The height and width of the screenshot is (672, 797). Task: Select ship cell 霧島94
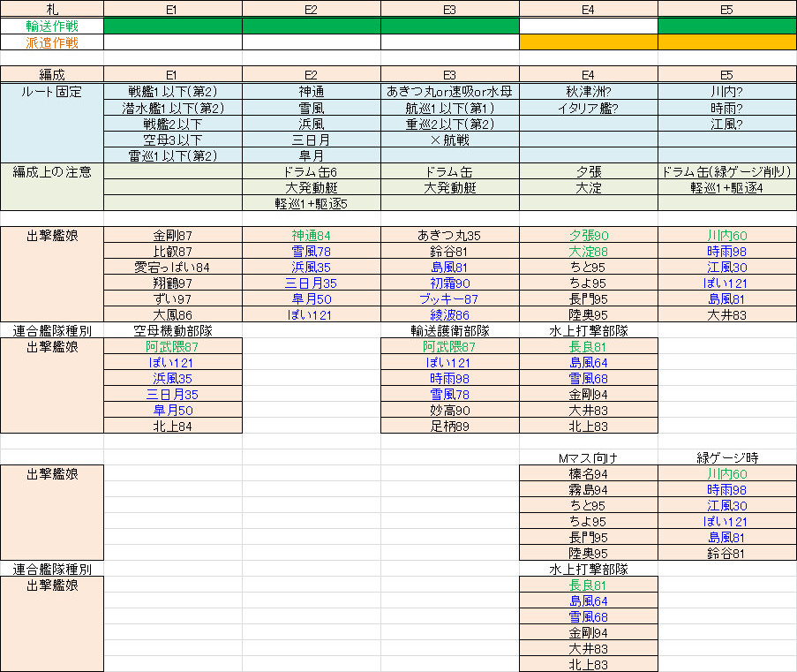589,489
